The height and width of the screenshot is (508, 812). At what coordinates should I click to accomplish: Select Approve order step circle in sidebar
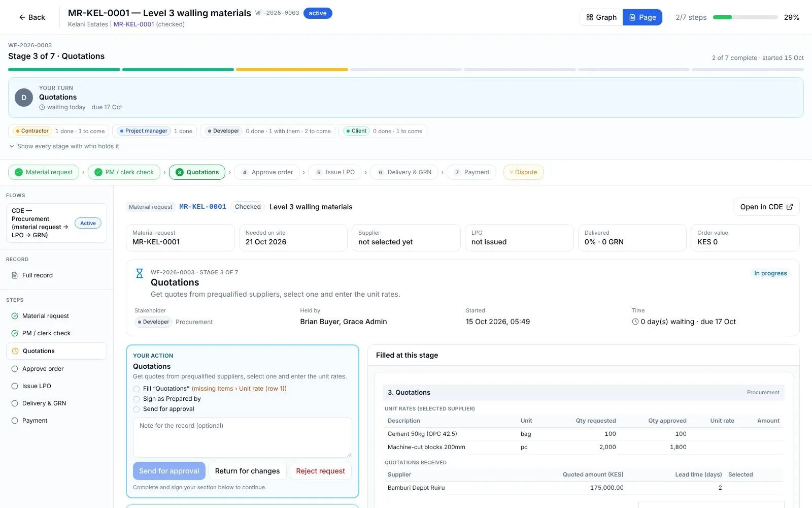tap(15, 369)
